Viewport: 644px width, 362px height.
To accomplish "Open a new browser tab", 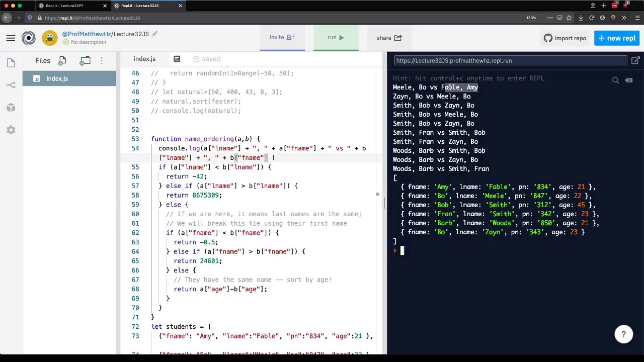I will click(x=603, y=6).
